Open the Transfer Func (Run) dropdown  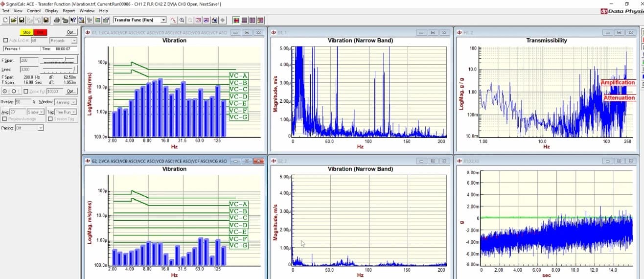point(139,20)
